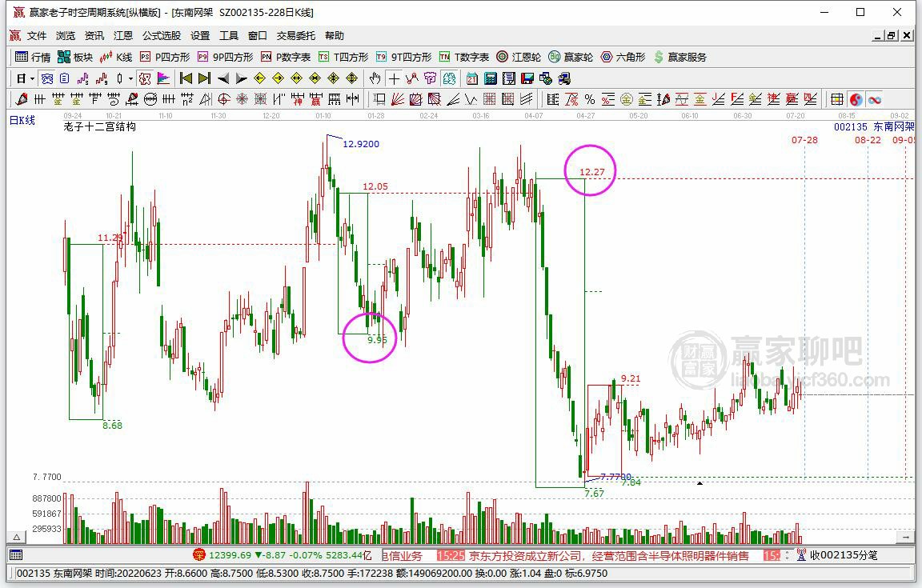Jump to last bar icon

(204, 78)
